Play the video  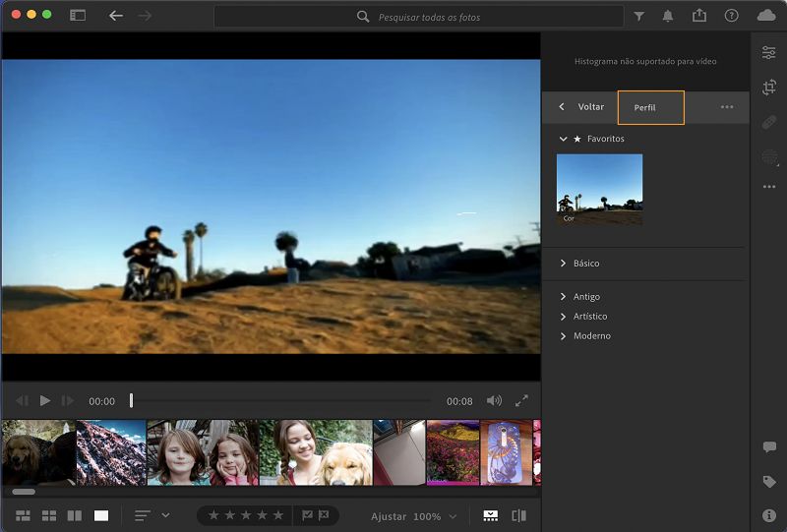(44, 400)
